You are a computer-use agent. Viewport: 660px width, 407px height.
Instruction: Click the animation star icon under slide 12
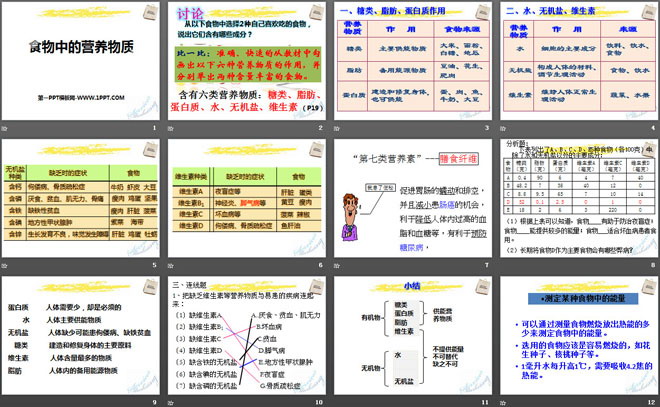point(501,401)
